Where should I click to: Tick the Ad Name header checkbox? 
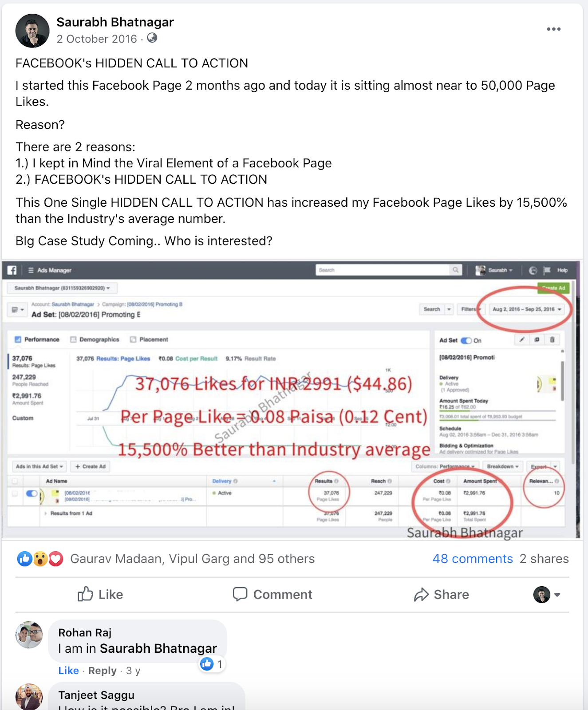pyautogui.click(x=15, y=481)
